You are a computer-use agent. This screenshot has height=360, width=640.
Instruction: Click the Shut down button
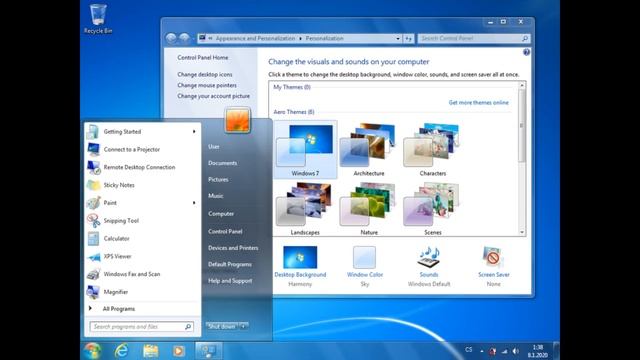click(x=222, y=326)
